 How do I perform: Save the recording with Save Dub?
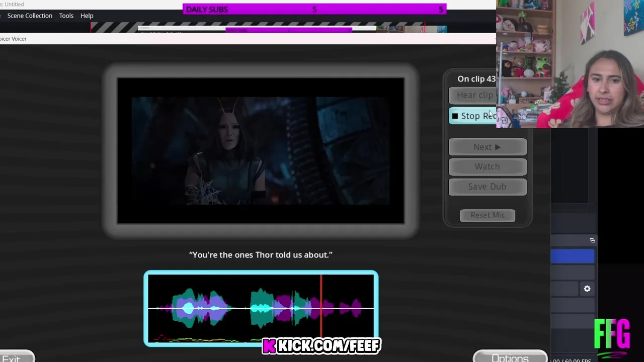(x=488, y=187)
